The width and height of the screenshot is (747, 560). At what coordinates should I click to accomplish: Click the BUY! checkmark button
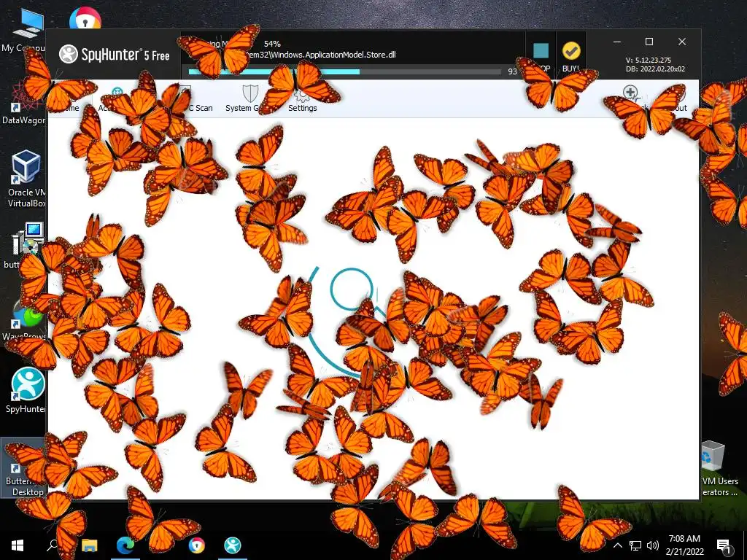(x=570, y=56)
